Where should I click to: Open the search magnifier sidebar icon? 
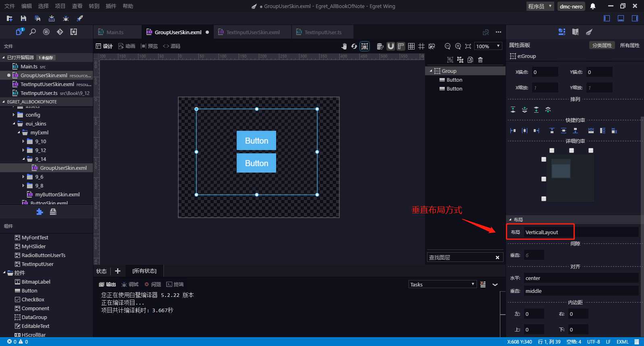click(33, 32)
